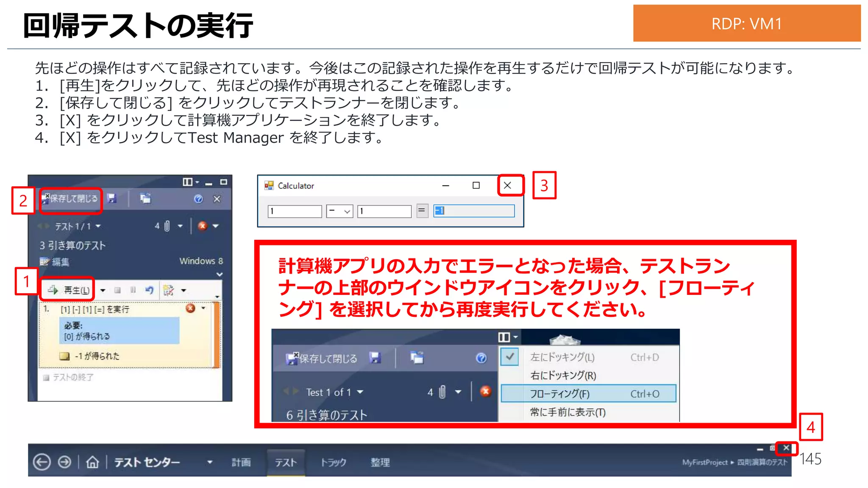The height and width of the screenshot is (488, 868).
Task: Click the red fail icon on step 1
Action: [x=190, y=308]
